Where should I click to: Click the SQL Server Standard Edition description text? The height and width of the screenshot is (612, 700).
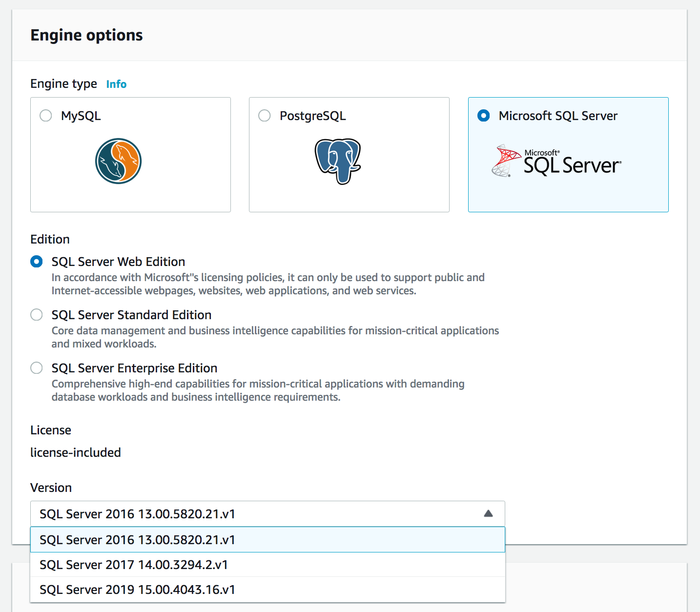(275, 337)
